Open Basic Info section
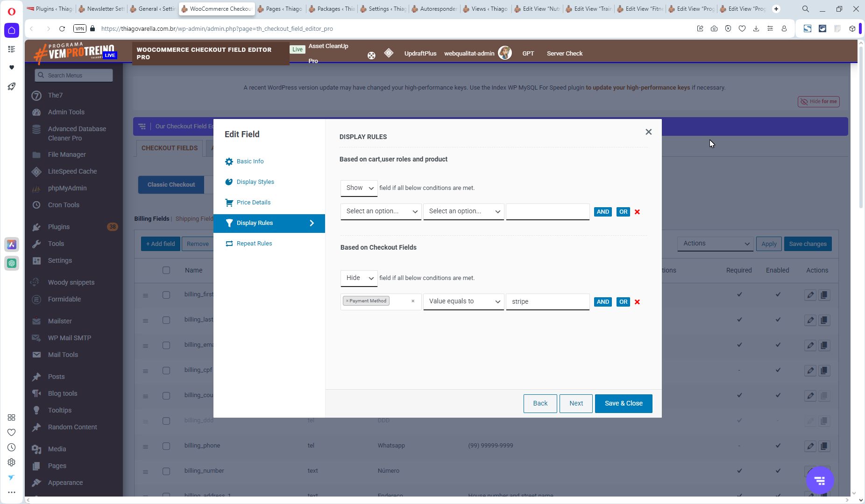 [250, 161]
